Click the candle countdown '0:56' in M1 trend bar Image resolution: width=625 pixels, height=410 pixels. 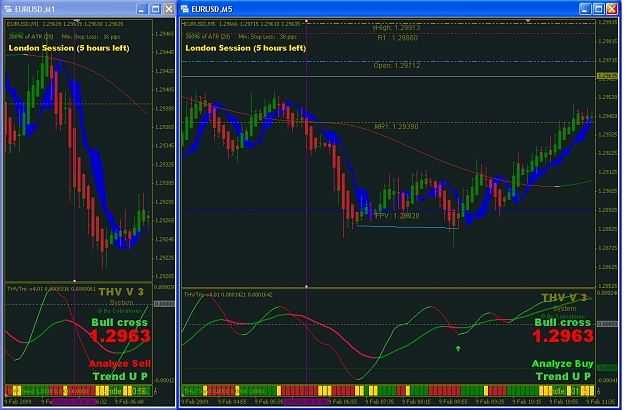tap(139, 391)
